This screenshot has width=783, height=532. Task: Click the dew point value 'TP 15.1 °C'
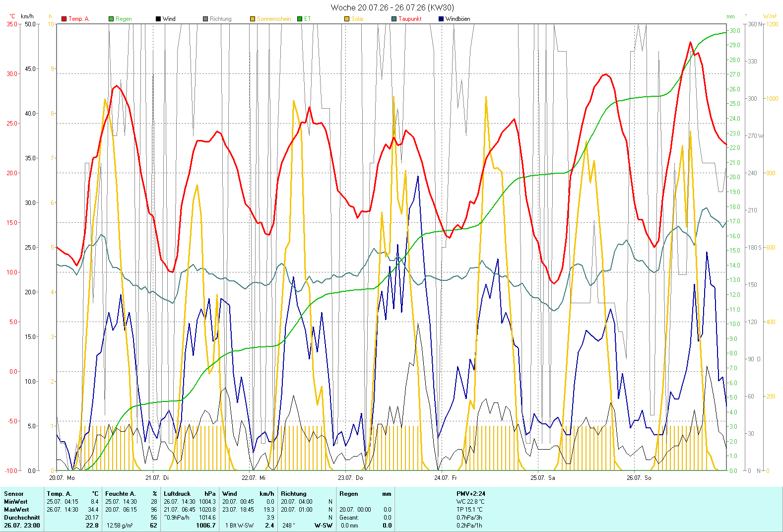(x=469, y=510)
